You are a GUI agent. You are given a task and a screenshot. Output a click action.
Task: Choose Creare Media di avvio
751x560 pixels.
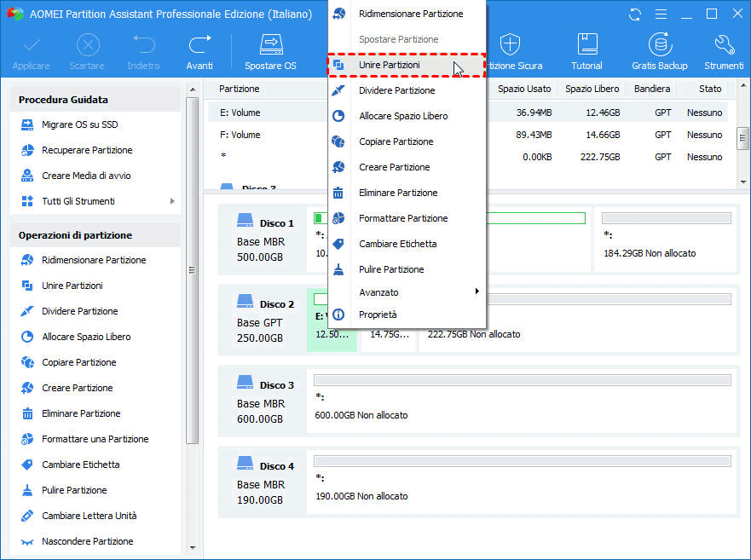click(86, 176)
